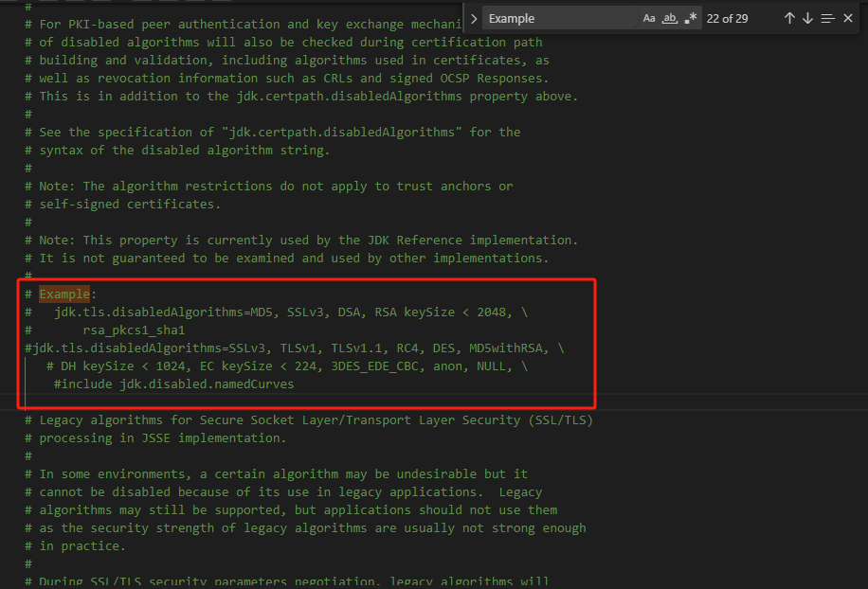Screen dimensions: 868x589
Task: Close the find widget
Action: 848,18
